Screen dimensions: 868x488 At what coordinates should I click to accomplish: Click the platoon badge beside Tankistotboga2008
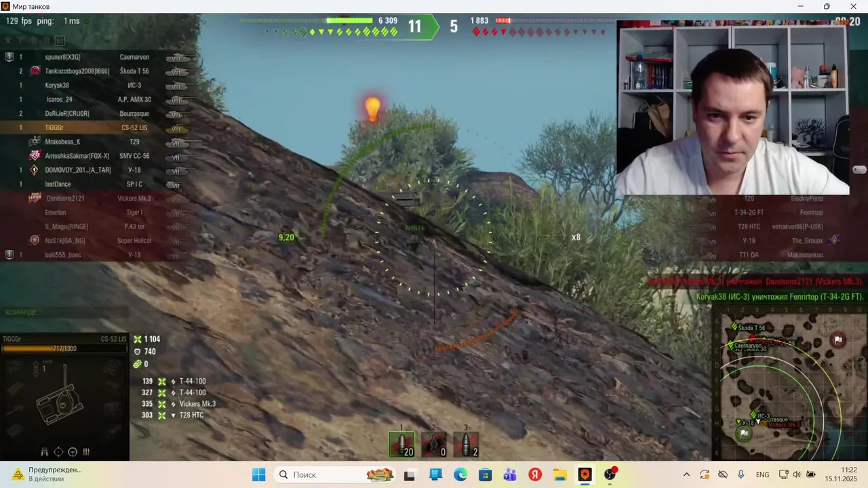35,71
